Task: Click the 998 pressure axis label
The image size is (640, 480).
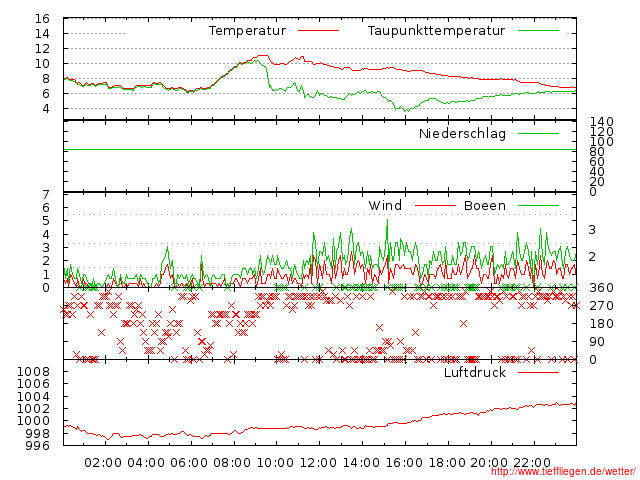Action: point(38,433)
